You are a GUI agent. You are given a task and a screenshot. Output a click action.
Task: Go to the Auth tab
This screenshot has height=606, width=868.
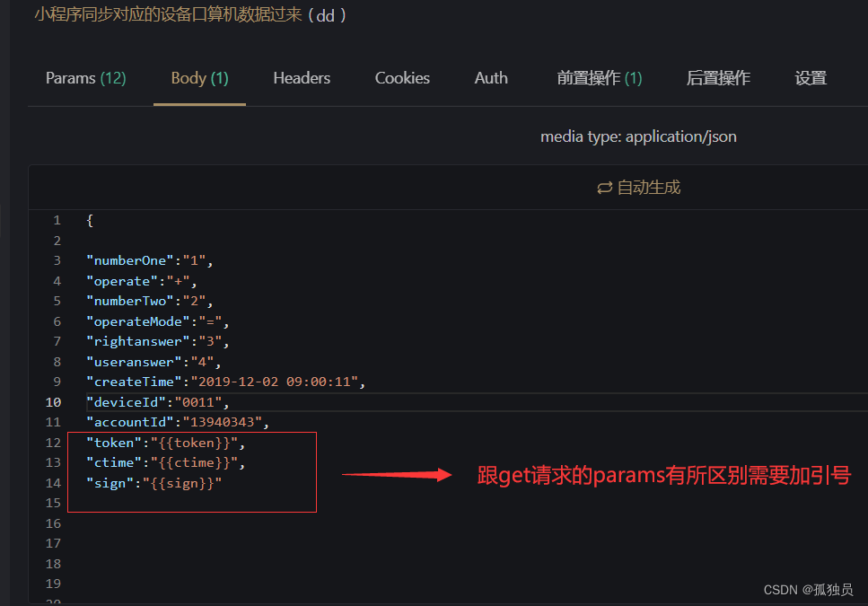pos(491,78)
